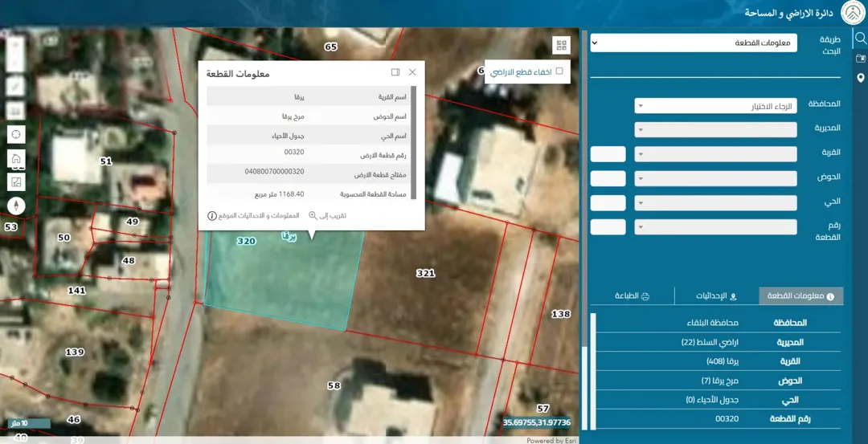This screenshot has width=868, height=444.
Task: Open the طريقة البحث search method dropdown
Action: [694, 43]
